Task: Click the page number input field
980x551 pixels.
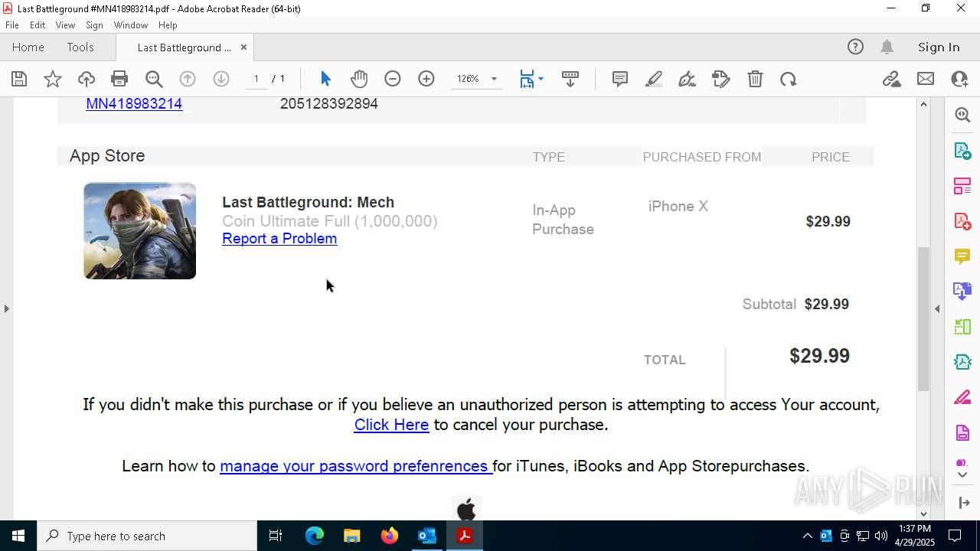Action: (x=256, y=79)
